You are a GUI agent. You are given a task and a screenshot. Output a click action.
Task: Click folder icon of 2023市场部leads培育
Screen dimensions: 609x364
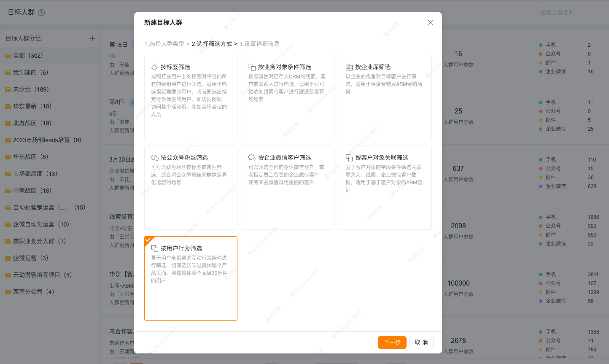pos(8,140)
